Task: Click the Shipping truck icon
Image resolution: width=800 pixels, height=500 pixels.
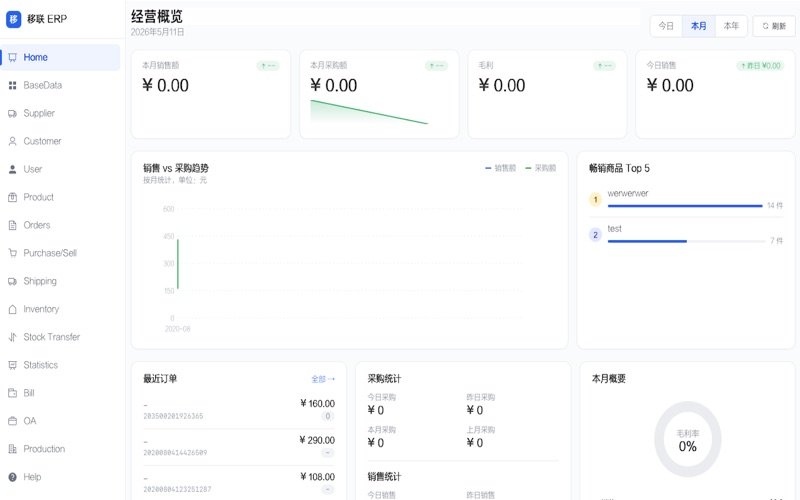Action: 12,281
